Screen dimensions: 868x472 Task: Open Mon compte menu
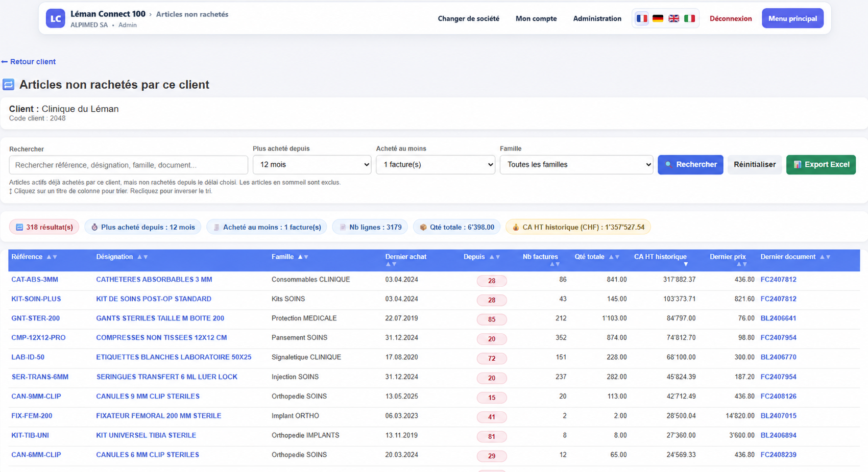click(x=536, y=18)
